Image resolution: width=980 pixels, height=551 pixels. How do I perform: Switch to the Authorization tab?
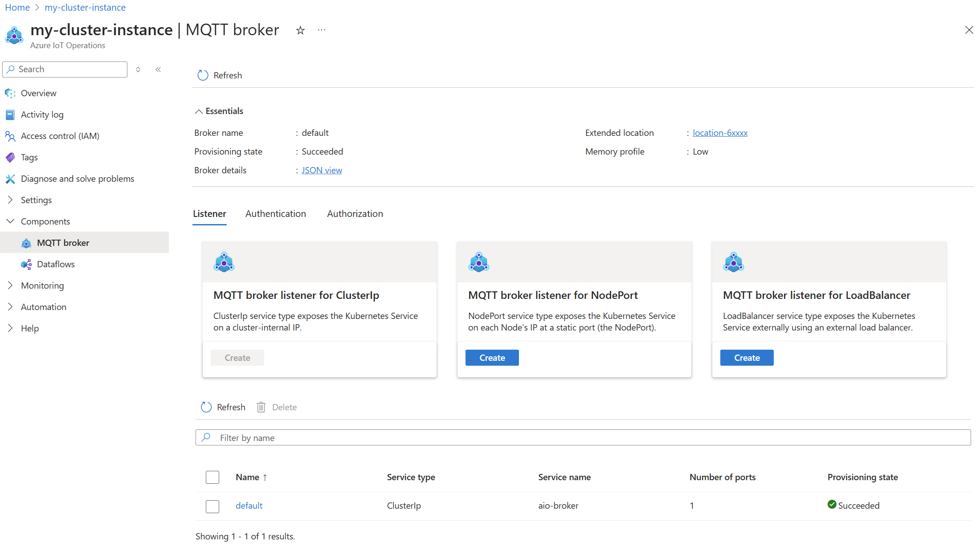355,213
